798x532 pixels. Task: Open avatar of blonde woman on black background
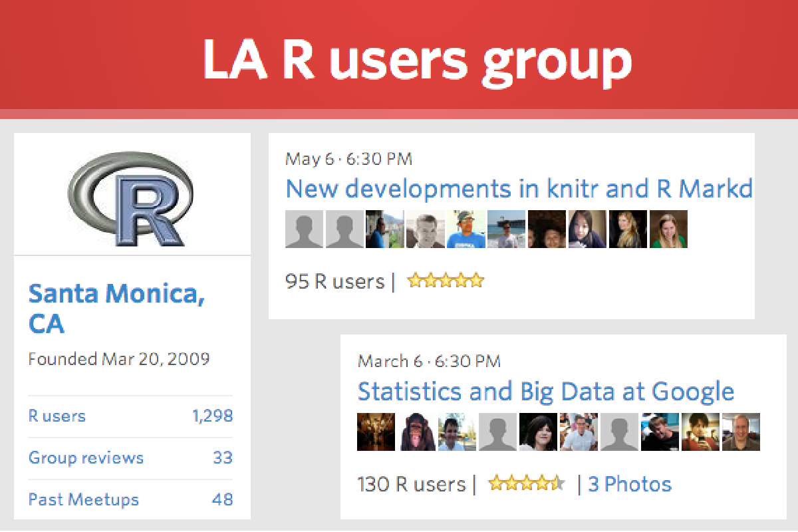tap(628, 229)
